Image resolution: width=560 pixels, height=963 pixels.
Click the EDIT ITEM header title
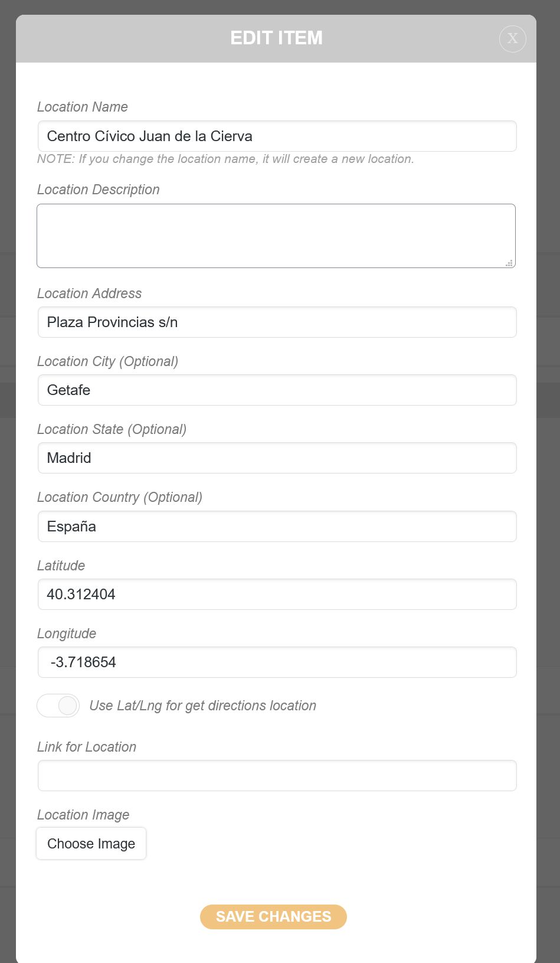click(276, 38)
